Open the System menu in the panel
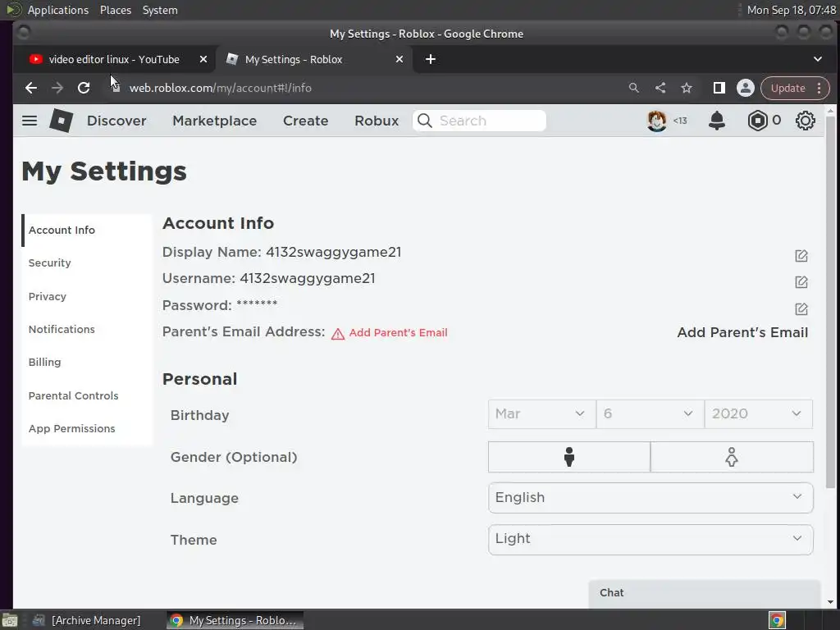Viewport: 840px width, 630px height. click(x=160, y=10)
